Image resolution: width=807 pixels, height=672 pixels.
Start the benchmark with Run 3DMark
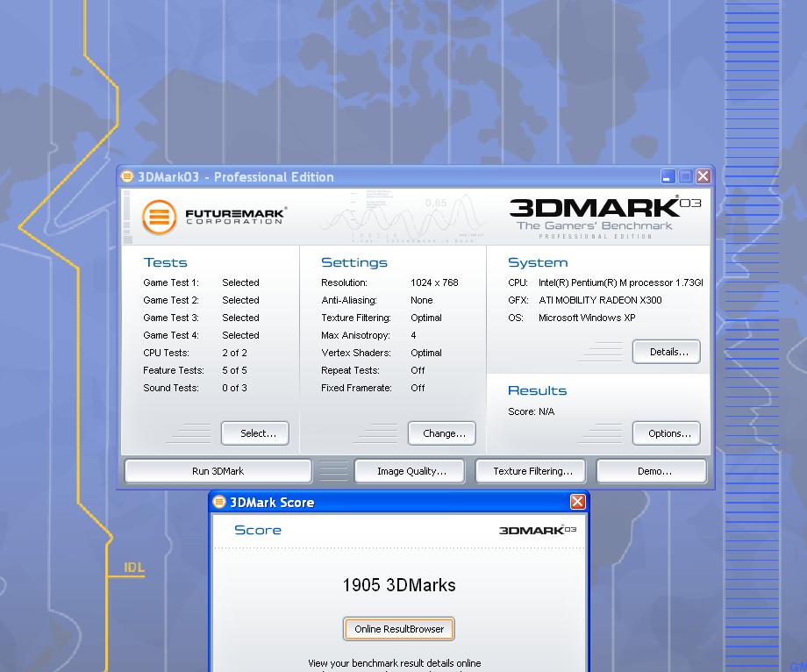(x=218, y=471)
